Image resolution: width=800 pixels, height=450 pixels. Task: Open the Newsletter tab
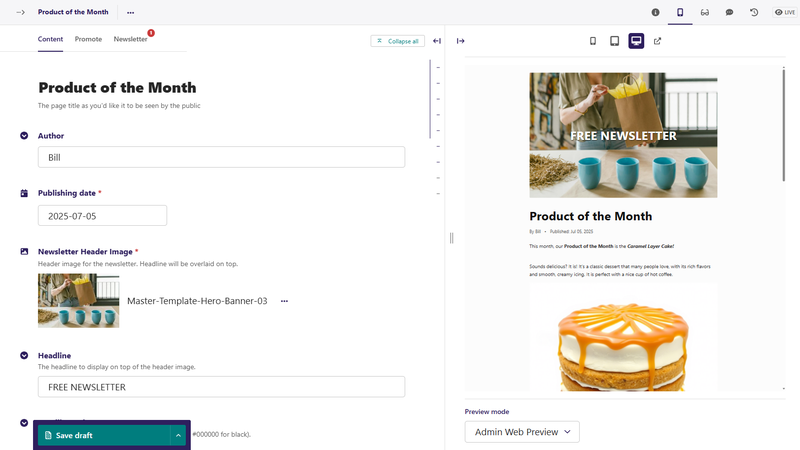point(130,39)
